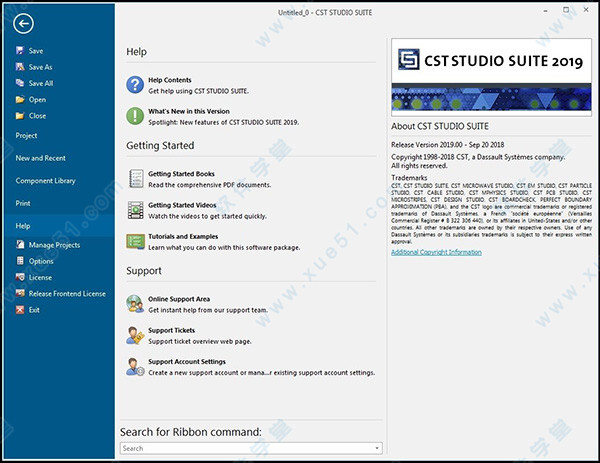Click the Manage Projects label
The width and height of the screenshot is (600, 463).
point(54,245)
